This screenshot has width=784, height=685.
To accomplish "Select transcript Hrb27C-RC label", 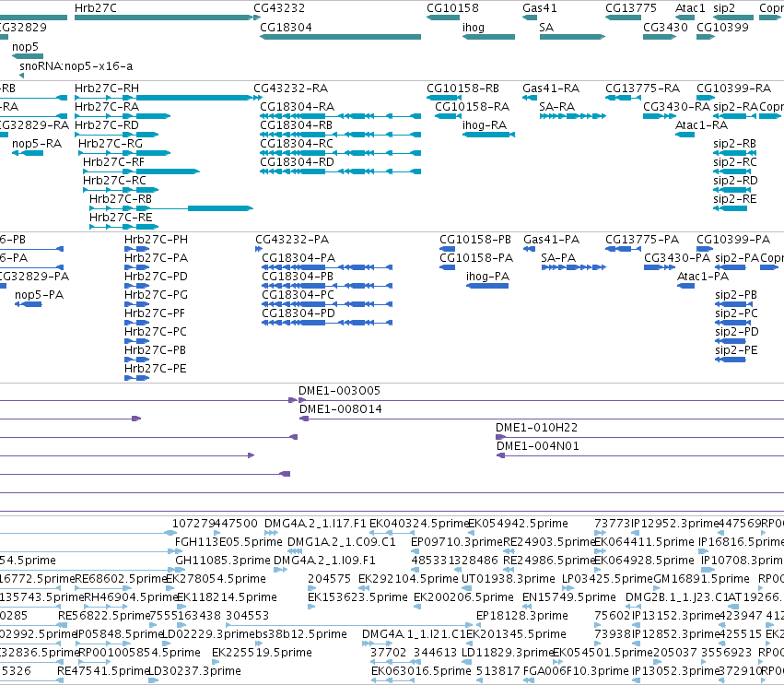I will pos(114,181).
